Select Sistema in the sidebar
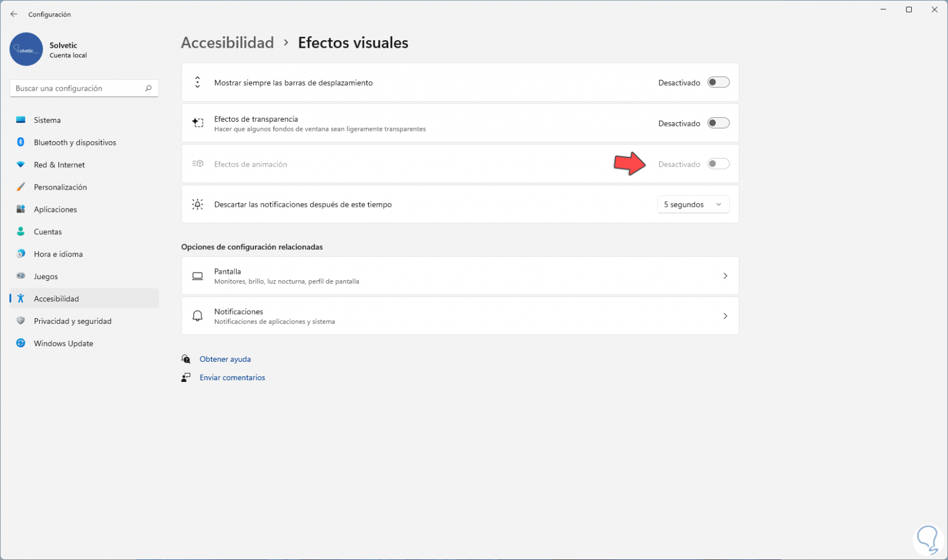Screen dimensions: 948x560 click(47, 120)
